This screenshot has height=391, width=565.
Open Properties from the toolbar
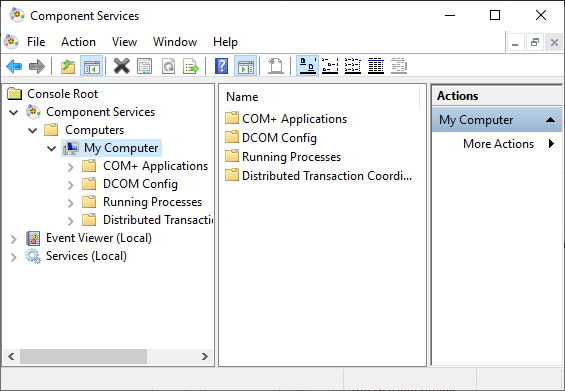point(144,66)
